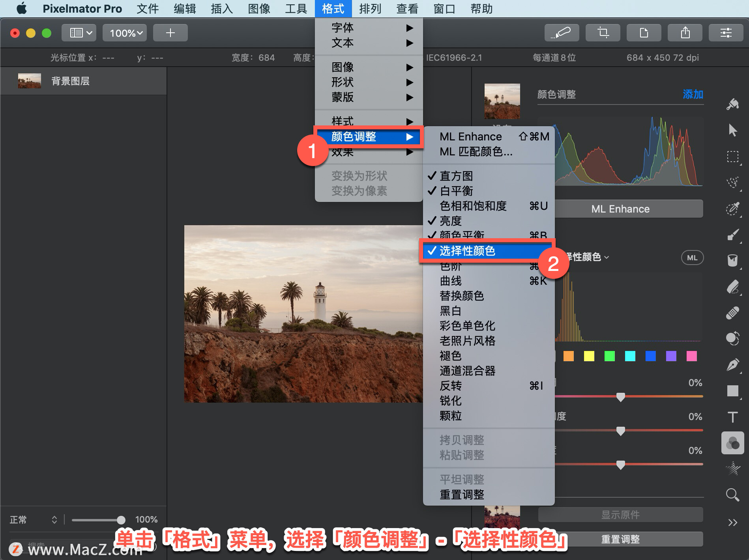Open the 100% zoom dropdown
749x560 pixels.
[125, 33]
